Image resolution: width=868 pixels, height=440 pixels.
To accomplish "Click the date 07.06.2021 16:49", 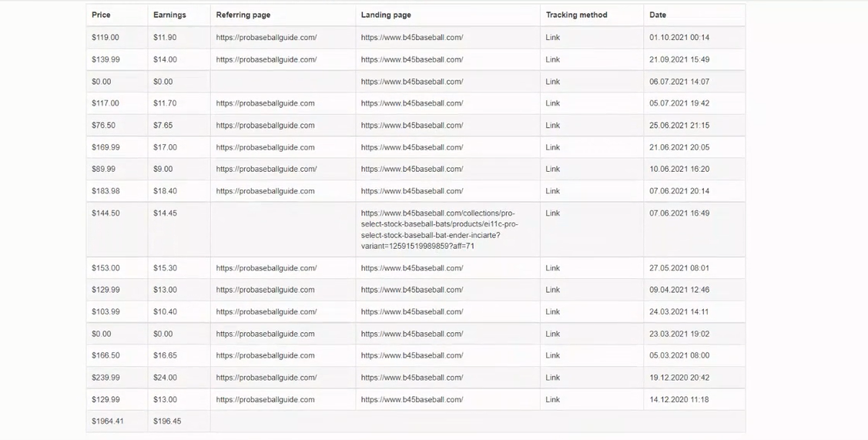I will tap(679, 213).
